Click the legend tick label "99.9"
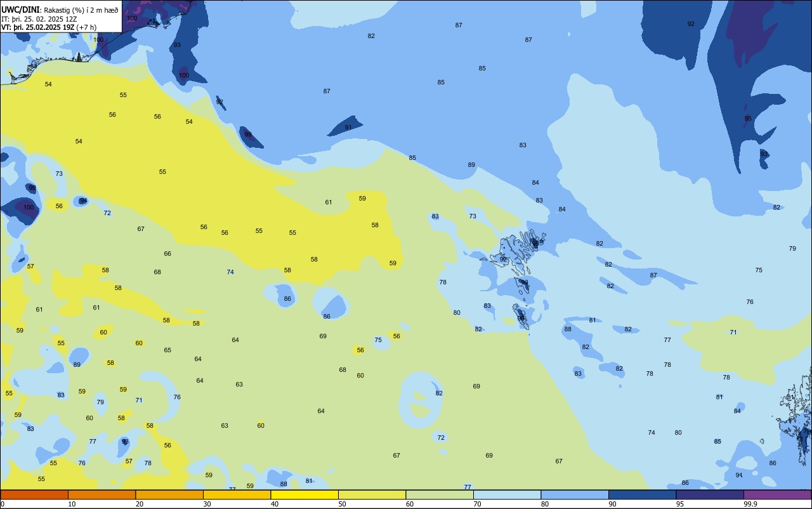 pos(750,504)
